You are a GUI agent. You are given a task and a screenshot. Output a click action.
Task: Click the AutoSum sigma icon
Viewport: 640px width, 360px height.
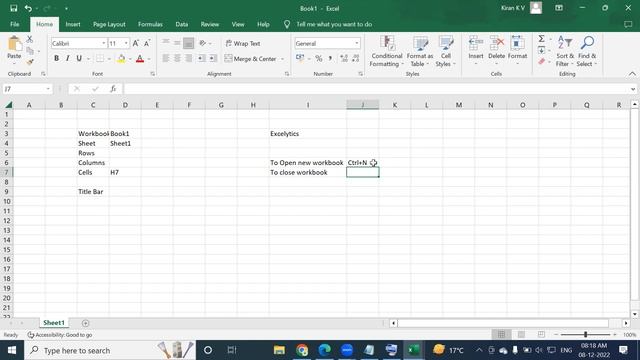[x=542, y=39]
